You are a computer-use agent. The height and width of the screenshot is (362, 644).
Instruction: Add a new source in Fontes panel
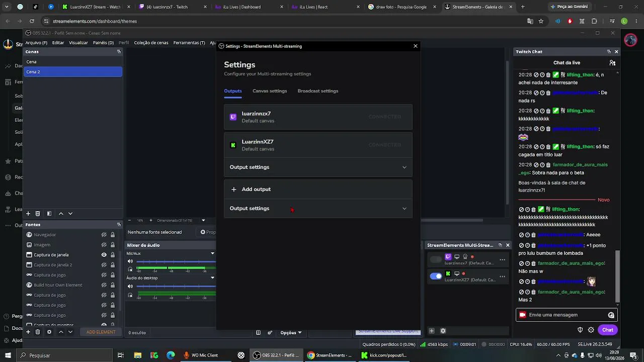click(28, 332)
